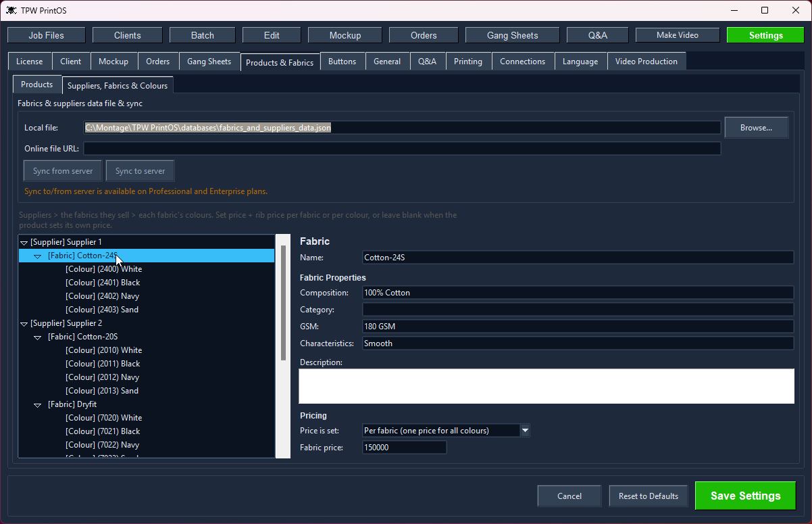Image resolution: width=812 pixels, height=524 pixels.
Task: Open the Products sub-tab
Action: pos(37,85)
